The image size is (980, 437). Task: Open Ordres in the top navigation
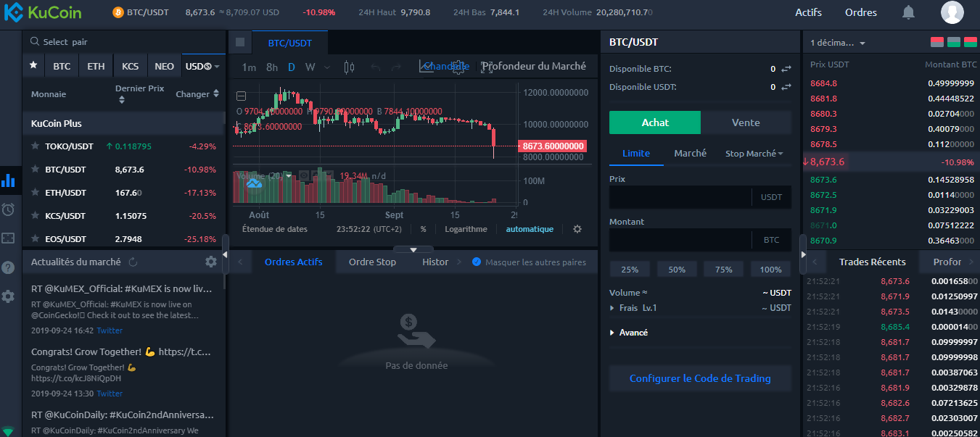pyautogui.click(x=861, y=12)
